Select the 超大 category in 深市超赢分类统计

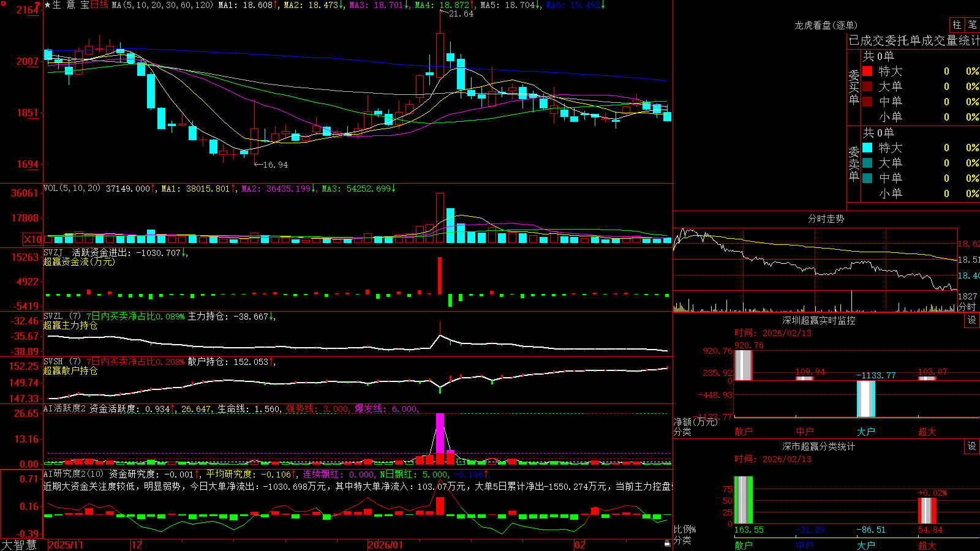(x=927, y=545)
